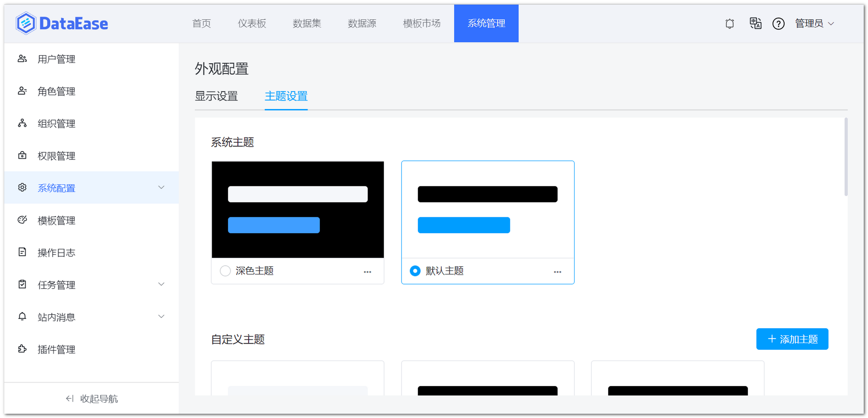Viewport: 868px width, 418px height.
Task: Click the 权限管理 lock icon
Action: point(22,155)
